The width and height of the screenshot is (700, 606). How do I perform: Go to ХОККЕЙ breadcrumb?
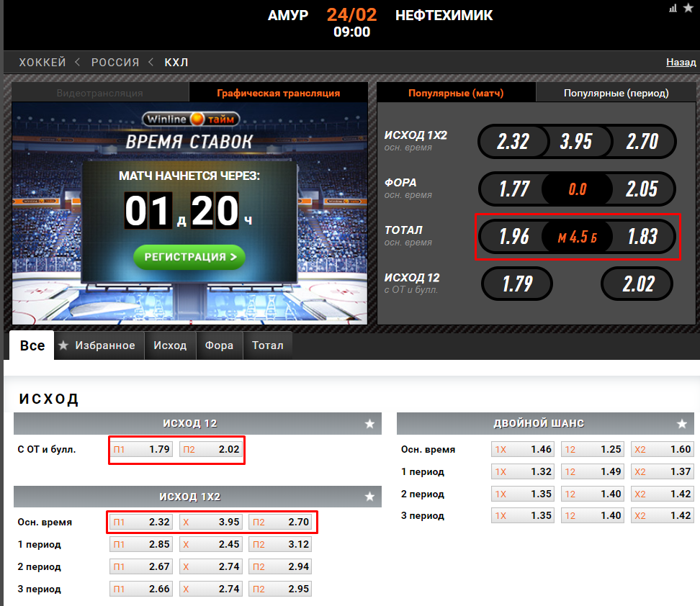point(42,62)
